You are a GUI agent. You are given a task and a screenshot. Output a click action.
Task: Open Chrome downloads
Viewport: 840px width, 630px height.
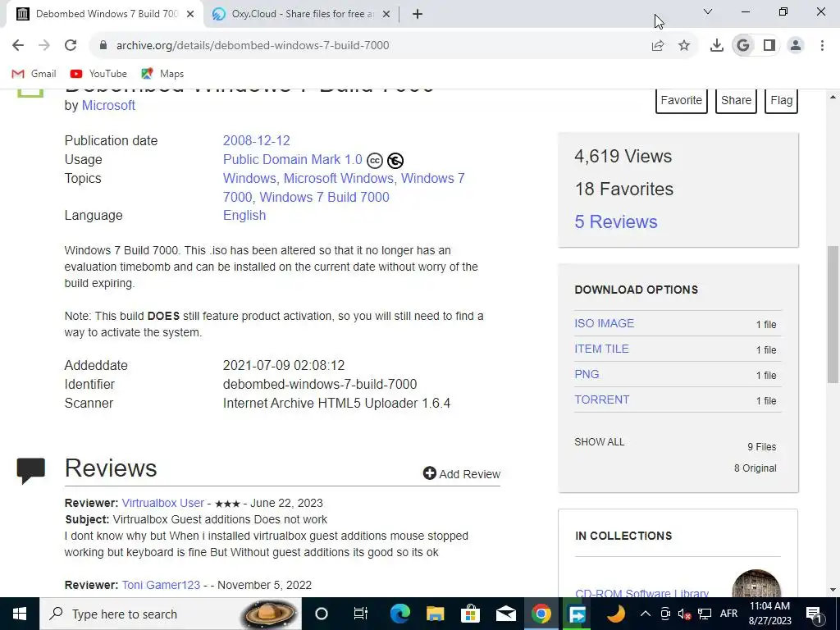(716, 46)
